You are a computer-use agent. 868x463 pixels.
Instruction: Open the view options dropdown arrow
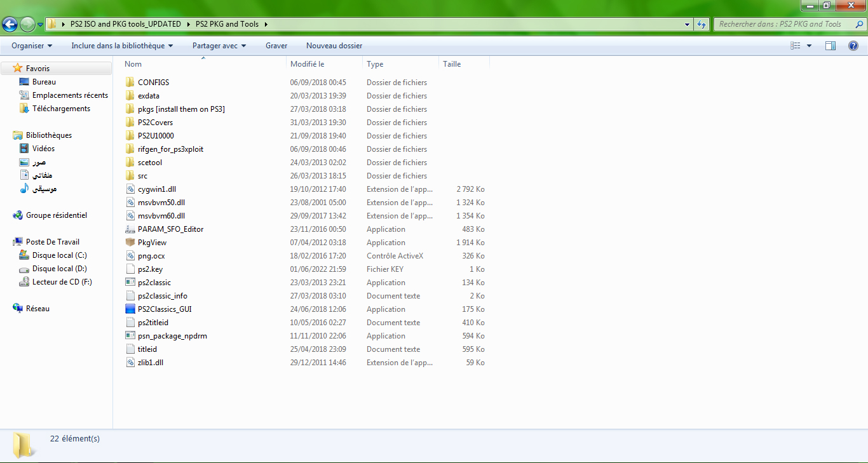[809, 46]
